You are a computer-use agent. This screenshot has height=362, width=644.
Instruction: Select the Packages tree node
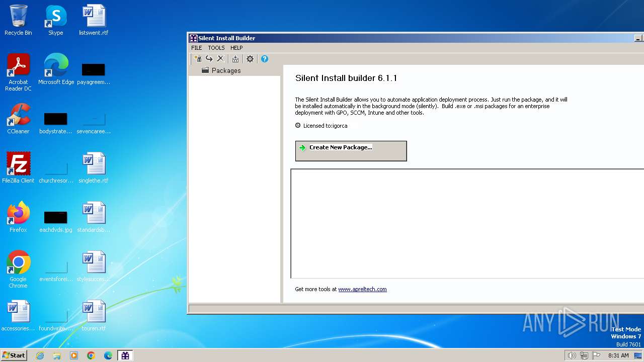tap(221, 70)
